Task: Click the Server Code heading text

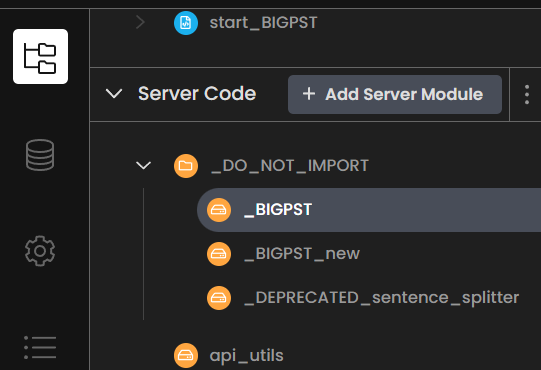Action: tap(197, 94)
